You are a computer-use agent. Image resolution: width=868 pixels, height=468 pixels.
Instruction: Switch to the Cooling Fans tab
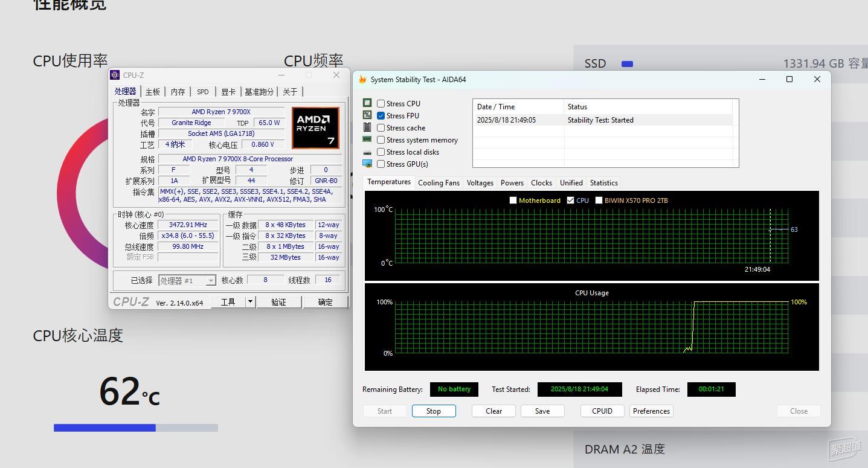coord(439,183)
